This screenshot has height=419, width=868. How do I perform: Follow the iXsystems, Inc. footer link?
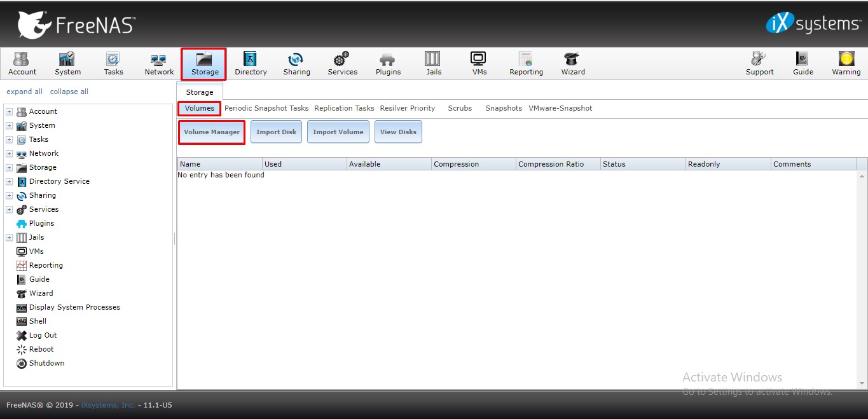pyautogui.click(x=108, y=405)
